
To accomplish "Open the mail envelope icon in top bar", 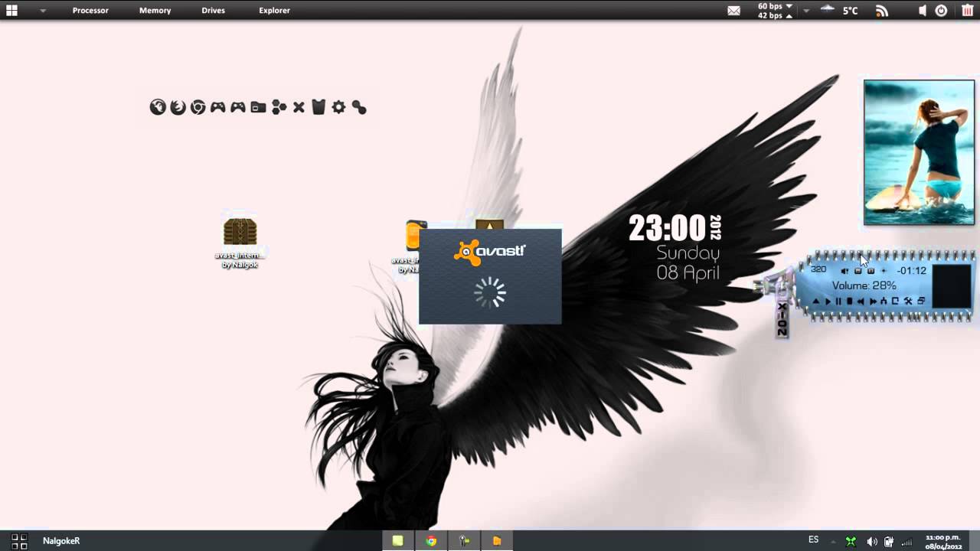I will [x=733, y=11].
